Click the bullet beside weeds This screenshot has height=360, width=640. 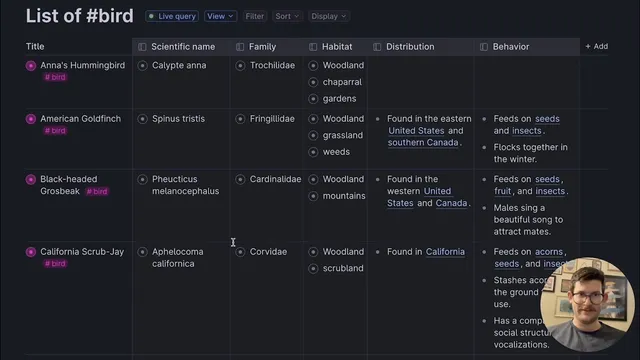point(313,152)
